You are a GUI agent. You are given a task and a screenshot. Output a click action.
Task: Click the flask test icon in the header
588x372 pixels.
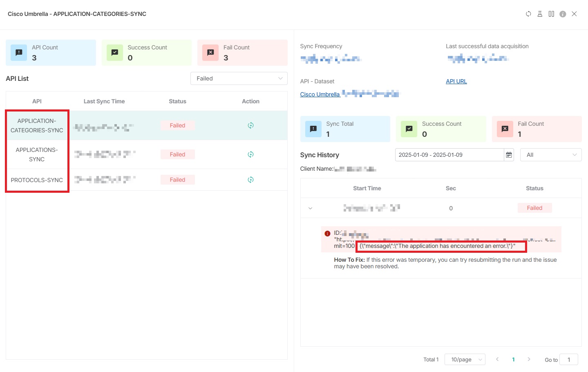[540, 14]
